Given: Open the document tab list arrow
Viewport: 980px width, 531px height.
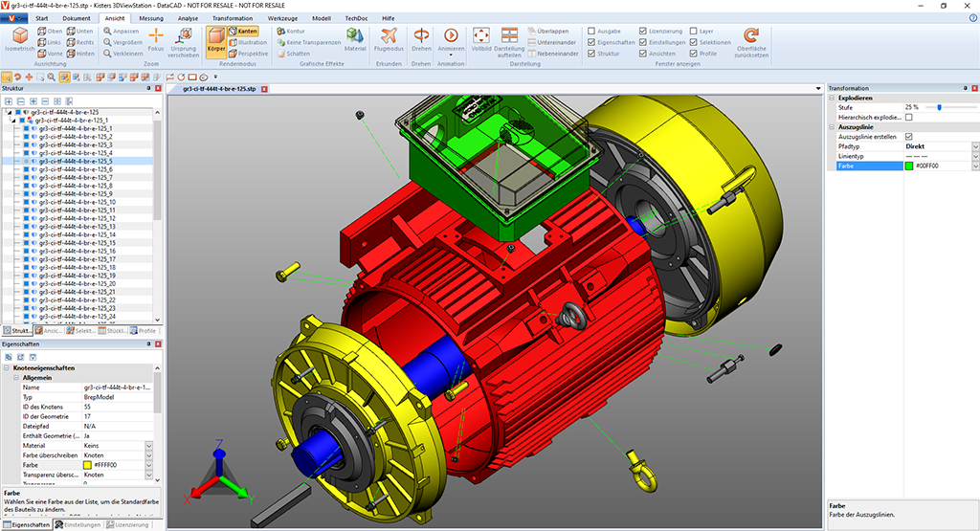Looking at the screenshot, I should (818, 89).
